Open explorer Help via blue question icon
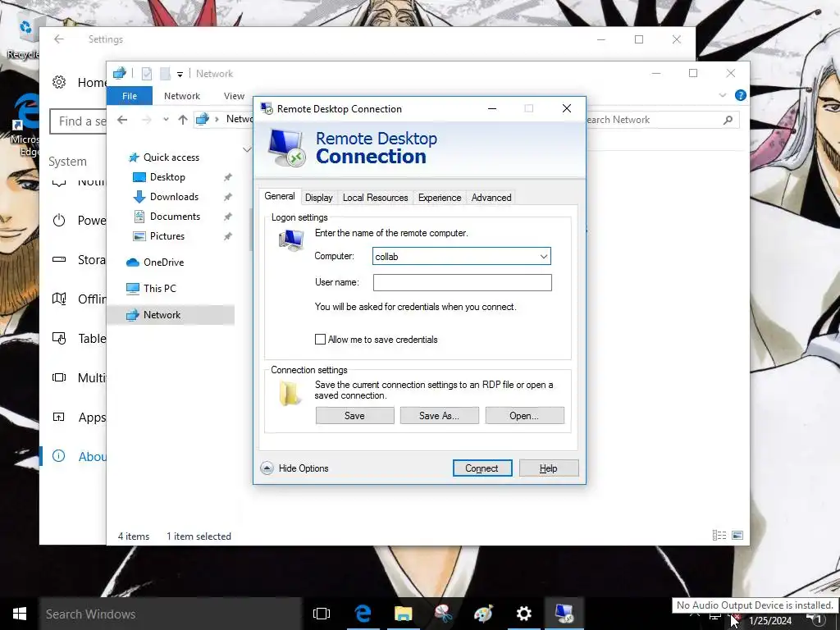 741,95
